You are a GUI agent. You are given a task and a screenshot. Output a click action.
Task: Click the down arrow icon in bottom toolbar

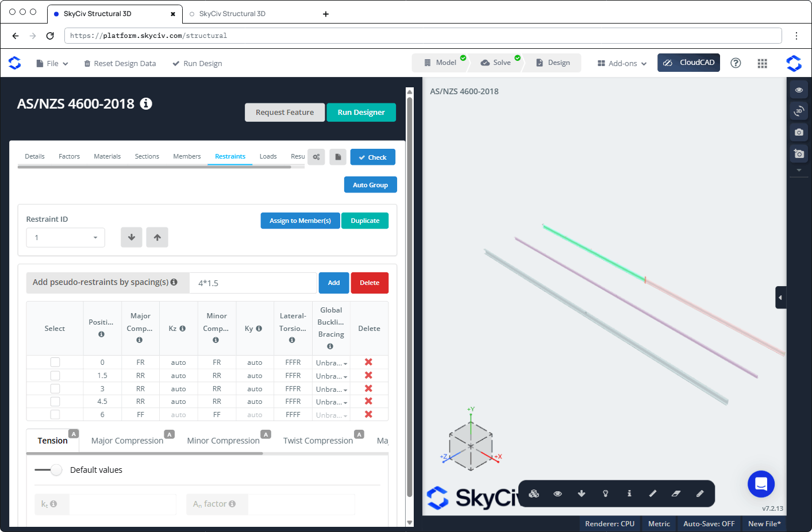[582, 494]
